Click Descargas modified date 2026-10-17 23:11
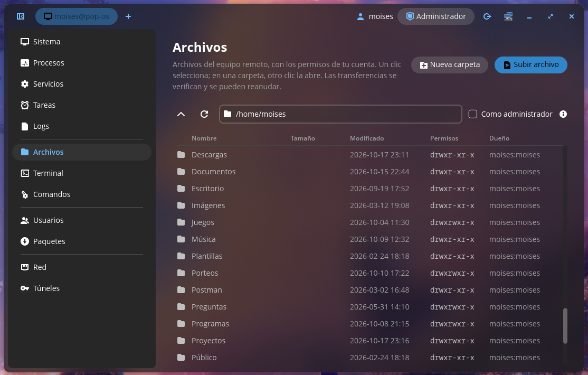The height and width of the screenshot is (375, 588). [380, 155]
